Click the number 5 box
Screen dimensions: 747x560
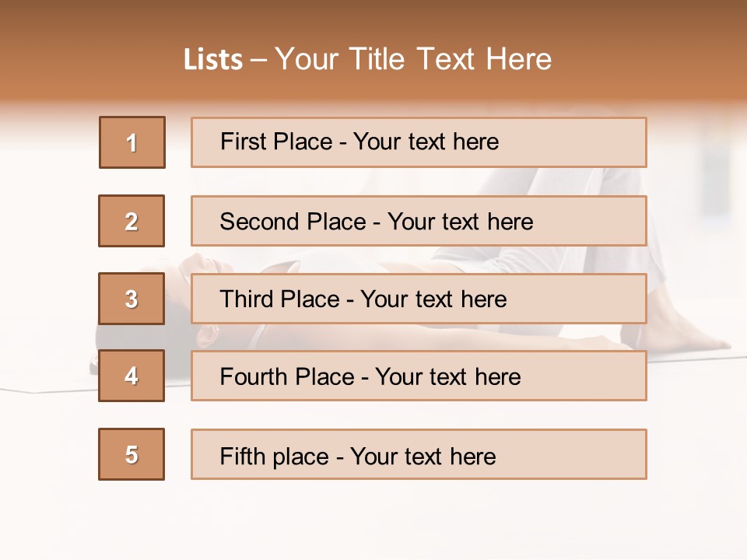pyautogui.click(x=132, y=454)
